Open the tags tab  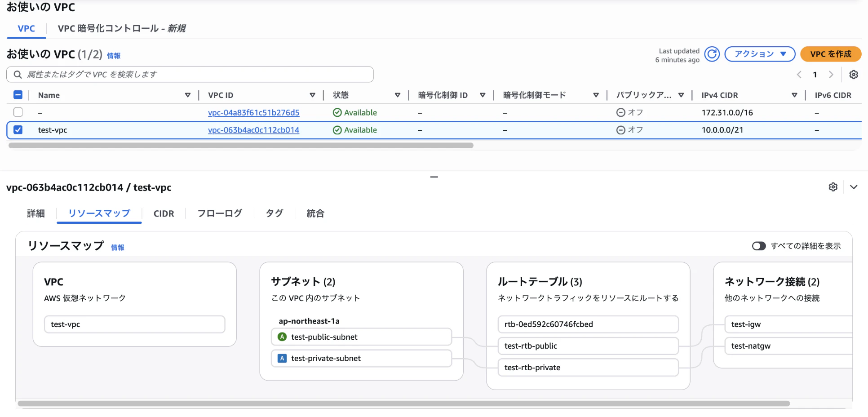coord(275,213)
